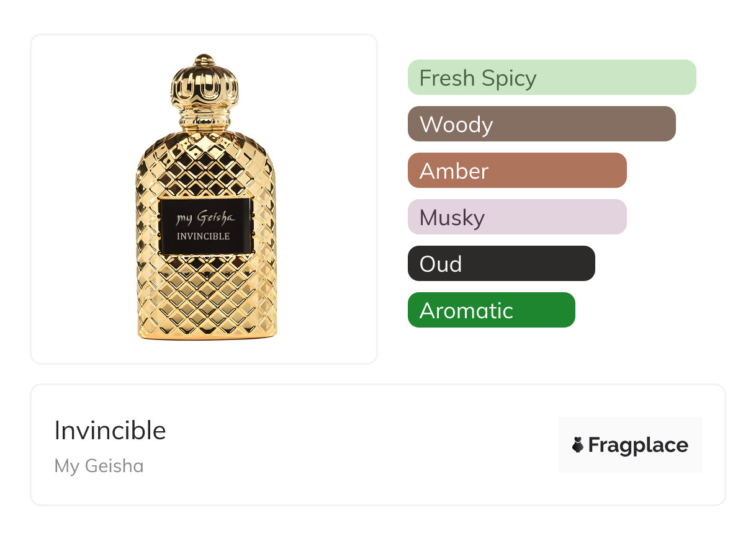This screenshot has height=536, width=756.
Task: Click the 'my Geisha' script on the bottle label
Action: (x=205, y=218)
